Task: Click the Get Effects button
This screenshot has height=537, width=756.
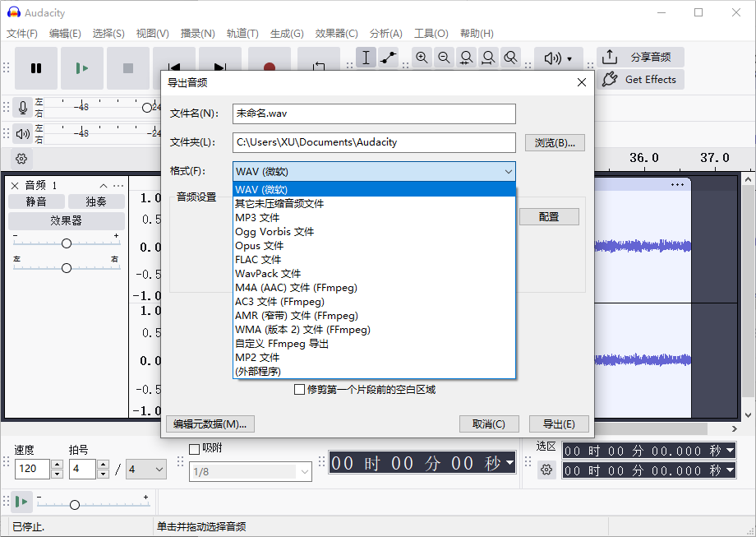Action: pos(641,79)
